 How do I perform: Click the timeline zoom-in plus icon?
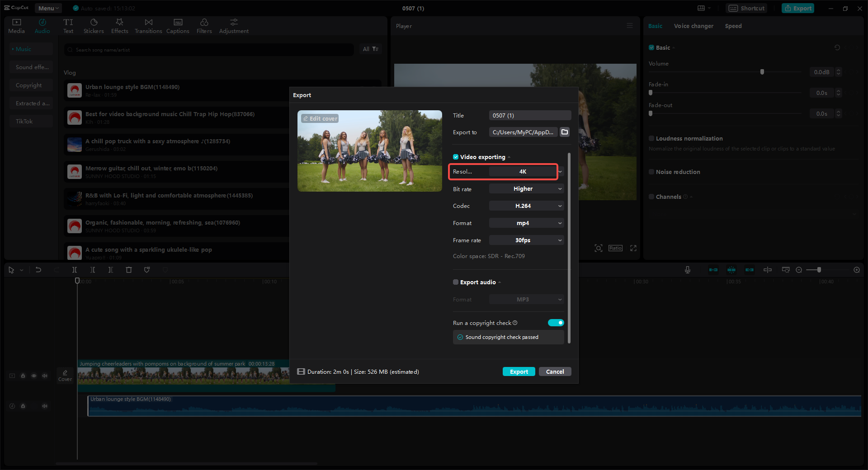pos(857,270)
